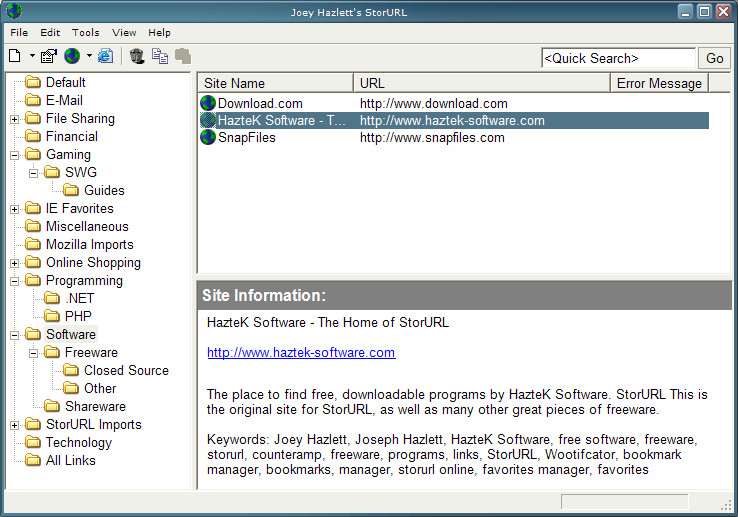Select the Software tree item
The width and height of the screenshot is (738, 517).
(71, 334)
